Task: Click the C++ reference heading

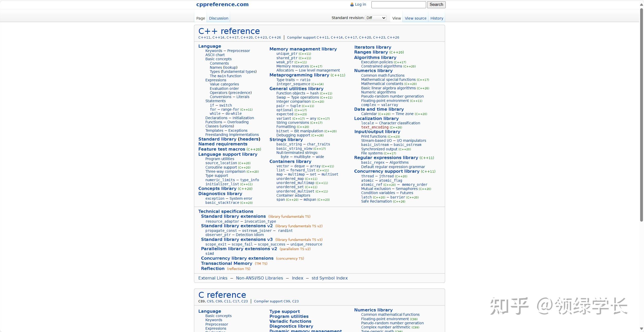Action: tap(229, 31)
